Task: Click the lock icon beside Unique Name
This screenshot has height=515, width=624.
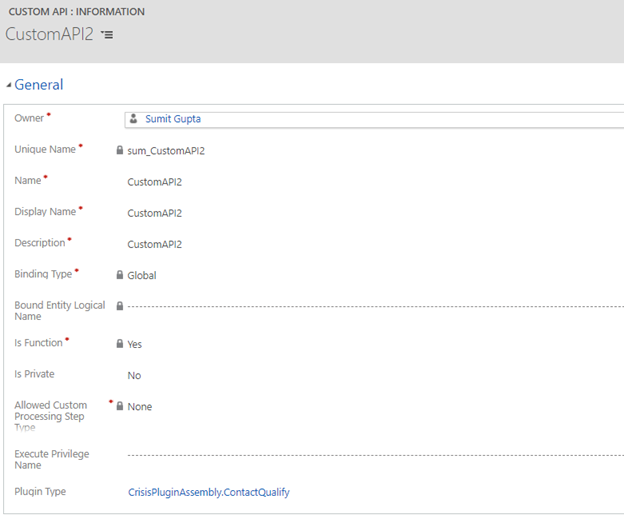Action: coord(120,150)
